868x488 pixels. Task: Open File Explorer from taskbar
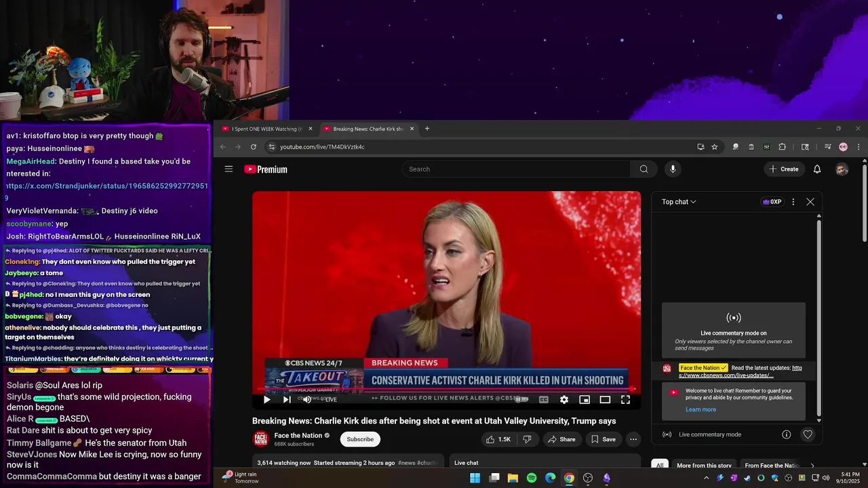513,478
